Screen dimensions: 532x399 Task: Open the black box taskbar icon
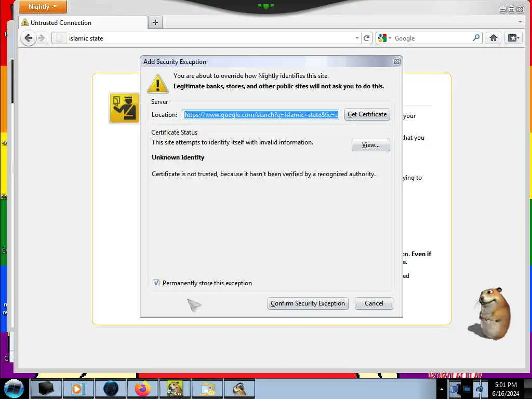click(x=46, y=389)
